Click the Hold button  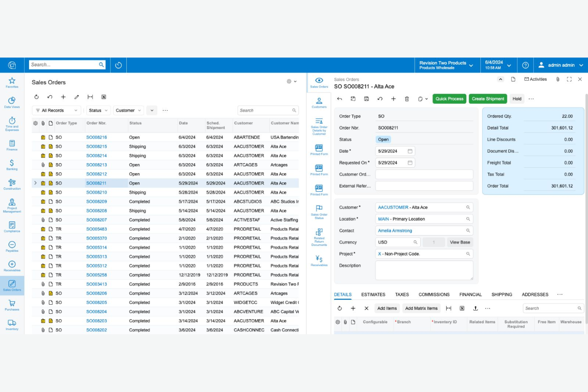(x=517, y=99)
